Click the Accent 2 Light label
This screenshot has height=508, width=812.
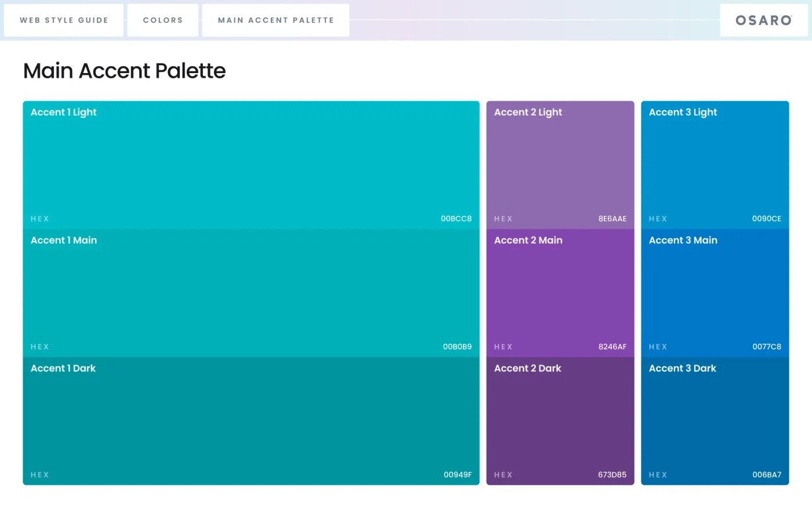[528, 113]
